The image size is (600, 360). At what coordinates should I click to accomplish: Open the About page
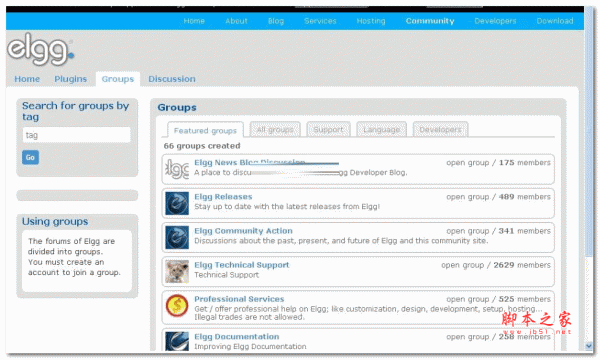coord(236,21)
